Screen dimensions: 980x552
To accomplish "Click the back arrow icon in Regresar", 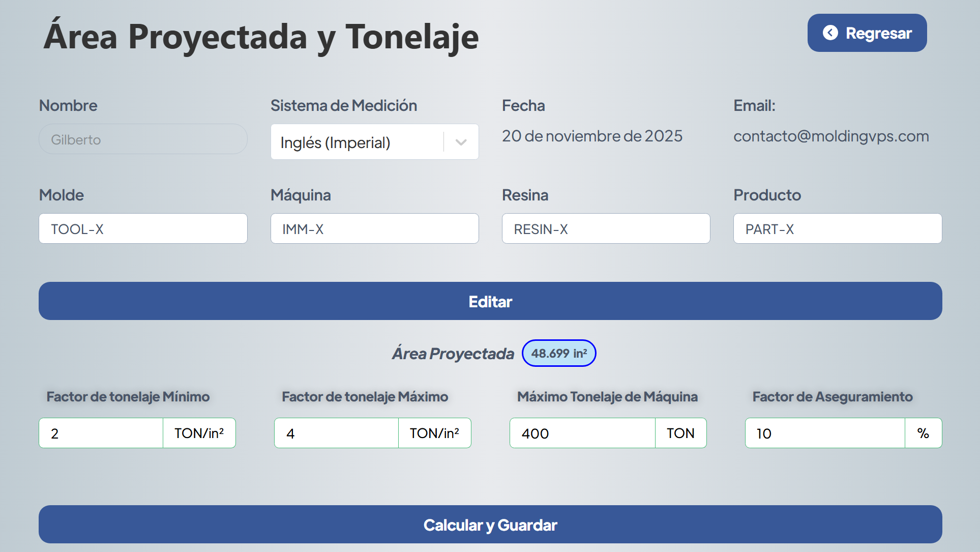I will (830, 33).
